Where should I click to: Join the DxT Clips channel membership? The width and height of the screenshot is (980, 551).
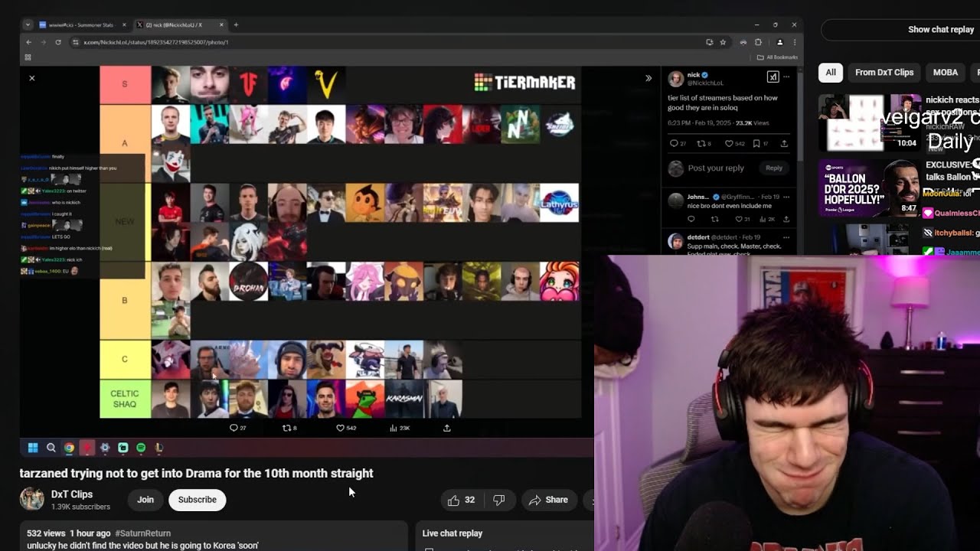click(145, 500)
